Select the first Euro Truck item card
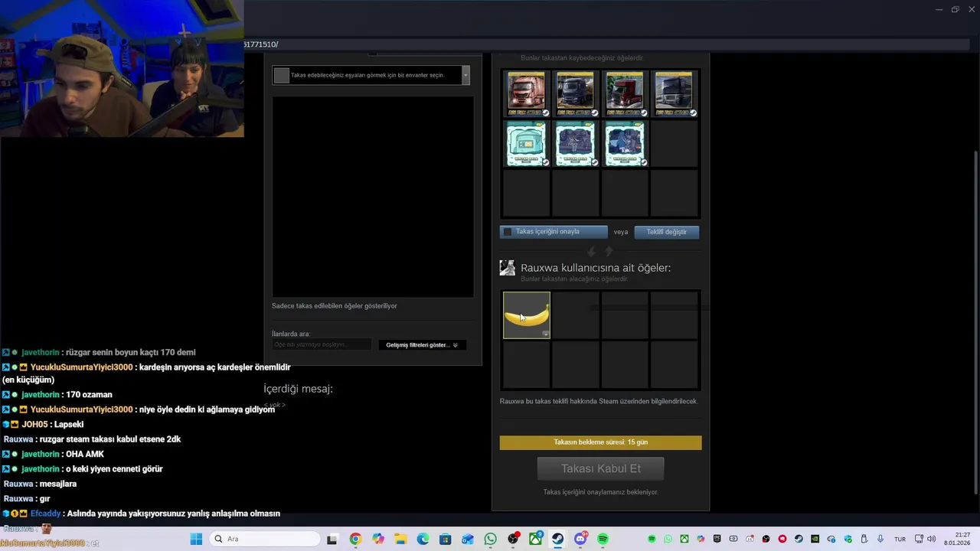This screenshot has width=980, height=551. pyautogui.click(x=526, y=93)
